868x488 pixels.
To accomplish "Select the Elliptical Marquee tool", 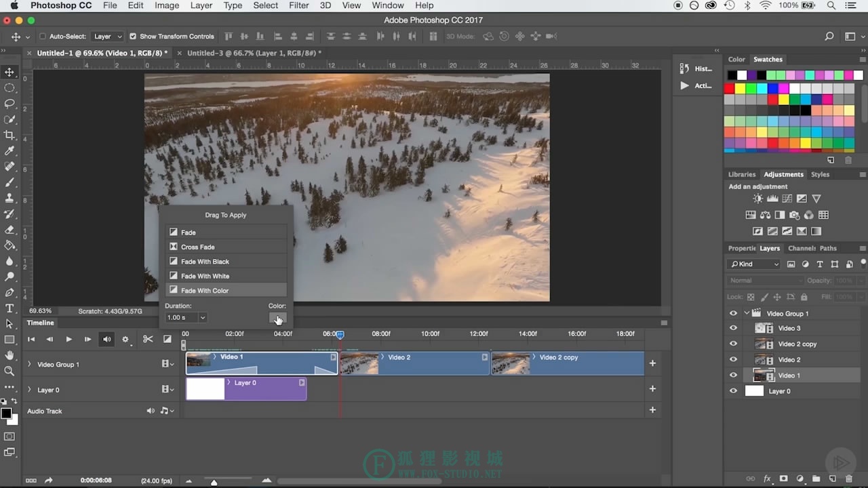I will [9, 88].
